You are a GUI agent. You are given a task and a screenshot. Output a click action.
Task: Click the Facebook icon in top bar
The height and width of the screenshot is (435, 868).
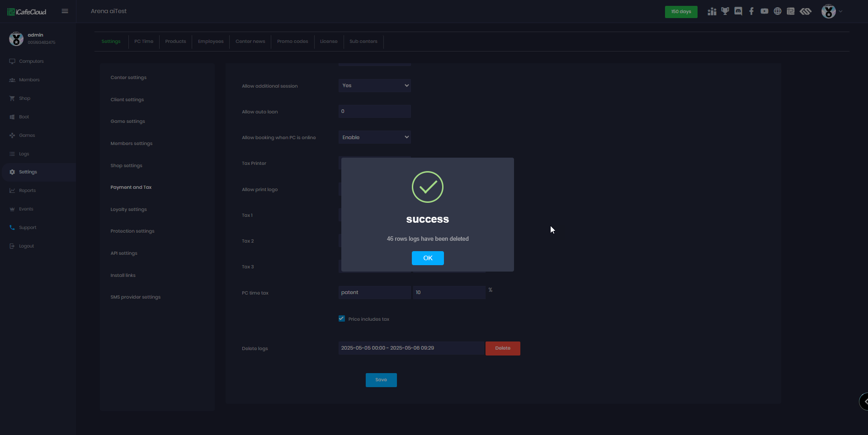(751, 11)
